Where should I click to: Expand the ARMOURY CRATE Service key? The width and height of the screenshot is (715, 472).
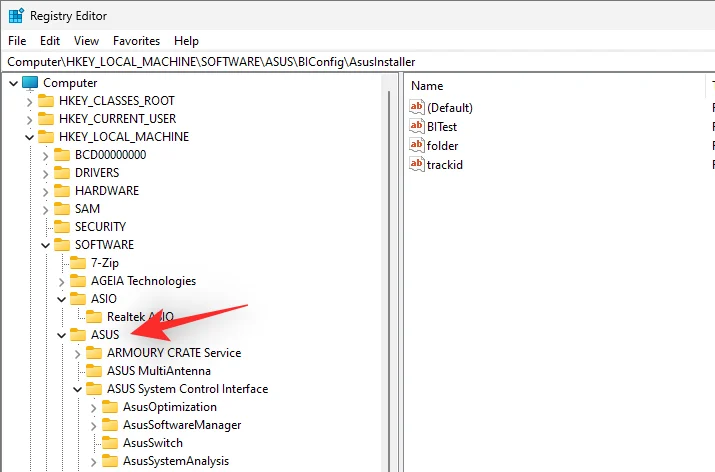pos(76,353)
